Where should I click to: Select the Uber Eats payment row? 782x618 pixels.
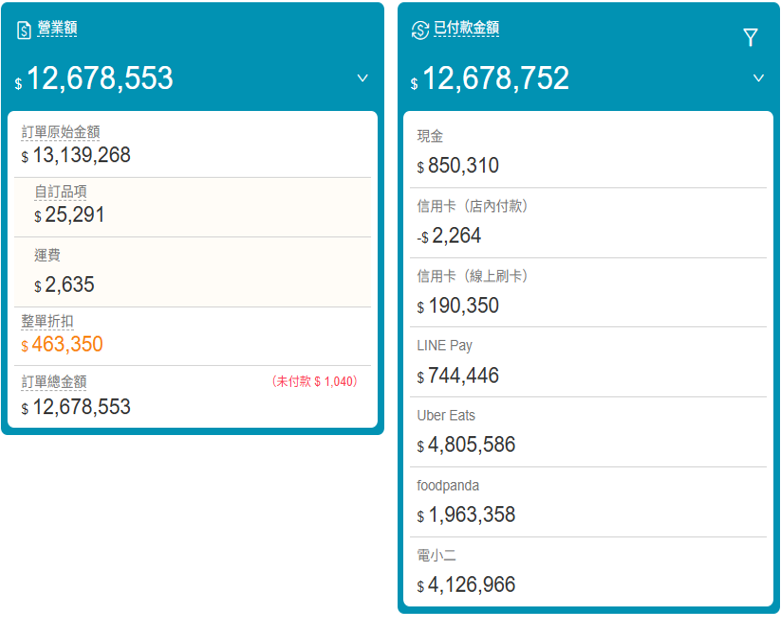(x=587, y=431)
